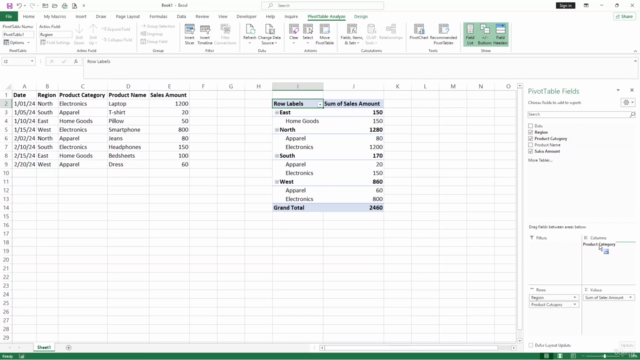Screen dimensions: 640x360
Task: Open Fields, Items & Sets
Action: (351, 34)
